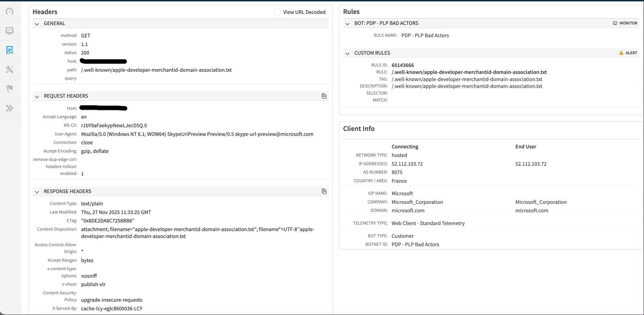
Task: Click the Monitor icon on bot rule
Action: (615, 23)
